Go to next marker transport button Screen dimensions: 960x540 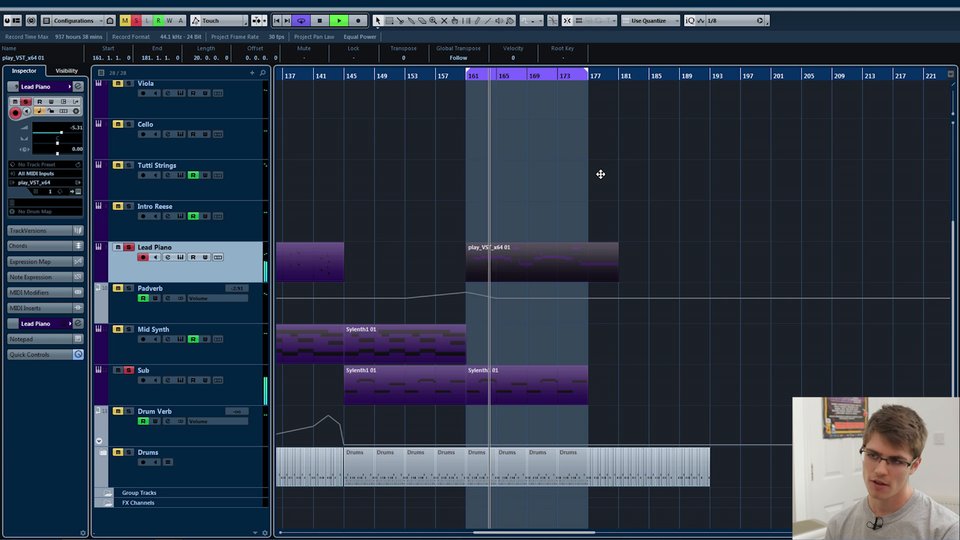[287, 20]
